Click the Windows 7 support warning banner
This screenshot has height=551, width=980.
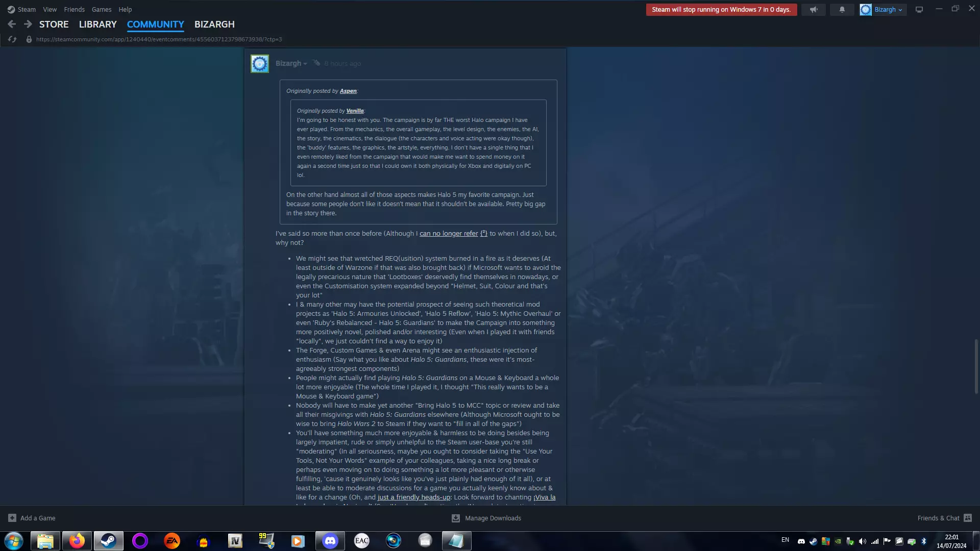721,10
